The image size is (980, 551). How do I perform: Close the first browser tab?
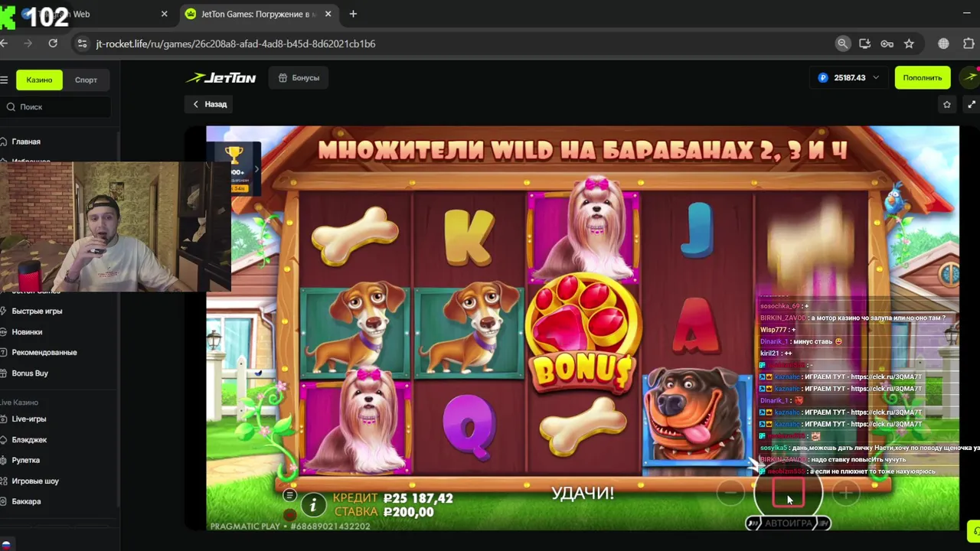tap(164, 14)
